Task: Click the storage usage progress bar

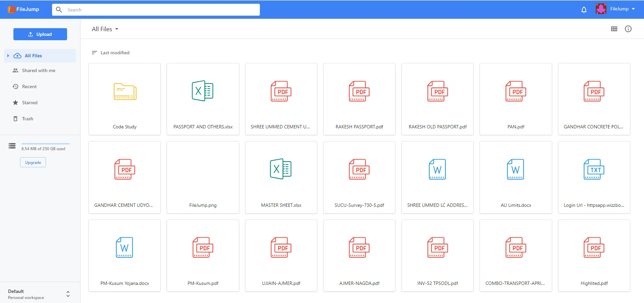Action: [x=45, y=143]
